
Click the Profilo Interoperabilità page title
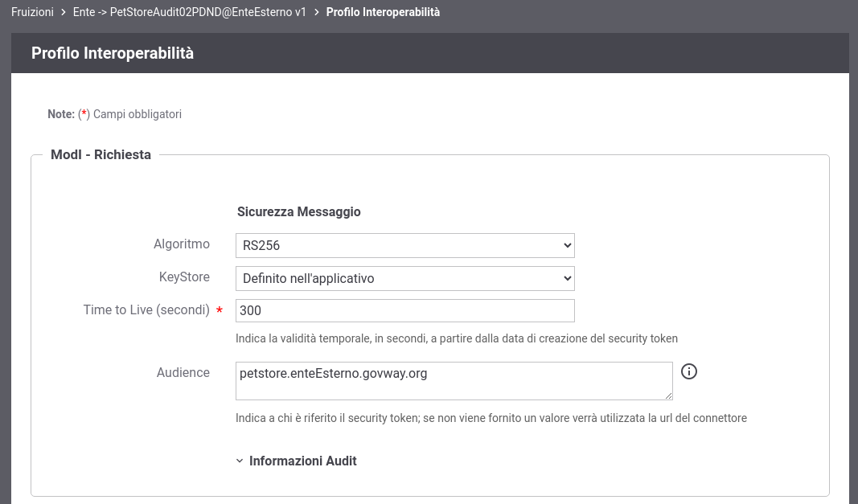[112, 53]
